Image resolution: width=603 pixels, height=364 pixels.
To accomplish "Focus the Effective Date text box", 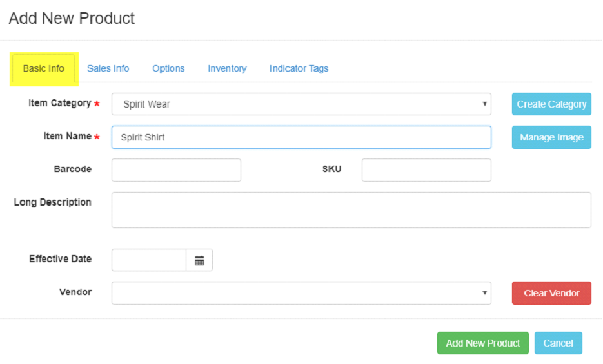I will 149,260.
